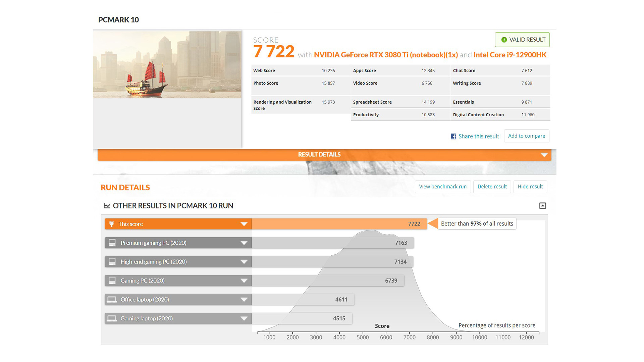644x362 pixels.
Task: Click the PCMark 10 ship thumbnail image
Action: pos(167,65)
